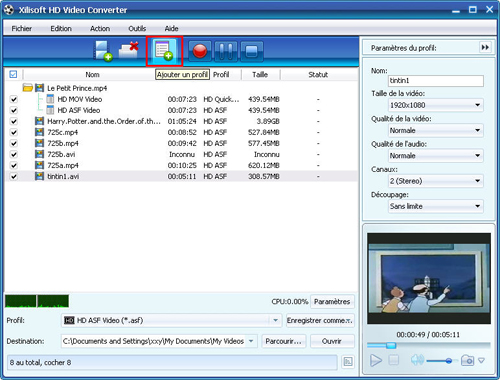The image size is (500, 380).
Task: Click the Parcourir button
Action: pyautogui.click(x=283, y=341)
